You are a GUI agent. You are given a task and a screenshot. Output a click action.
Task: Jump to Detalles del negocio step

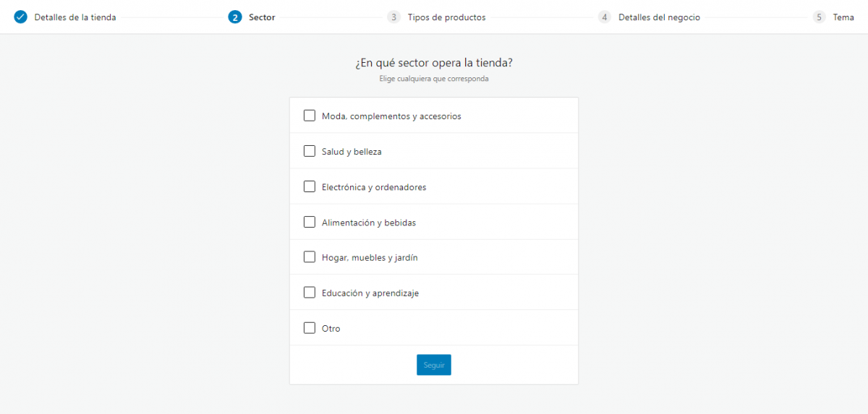659,17
